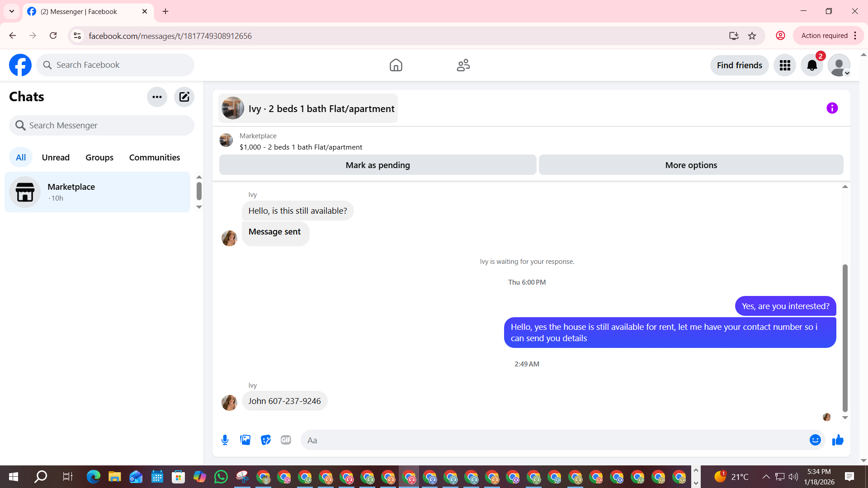Open Chats options ellipsis menu

(157, 97)
